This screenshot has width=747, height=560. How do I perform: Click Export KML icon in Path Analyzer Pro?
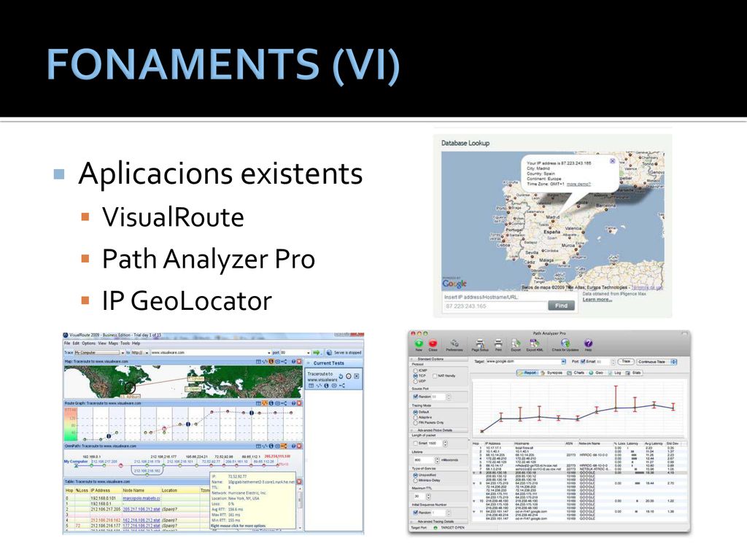(535, 343)
